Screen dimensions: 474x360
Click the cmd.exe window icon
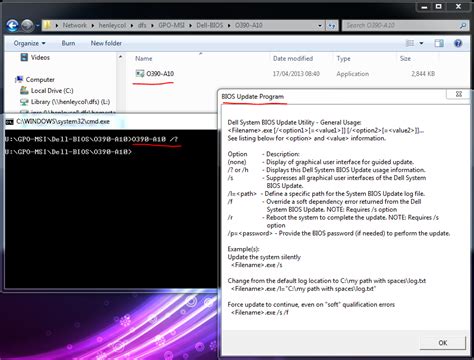point(9,122)
